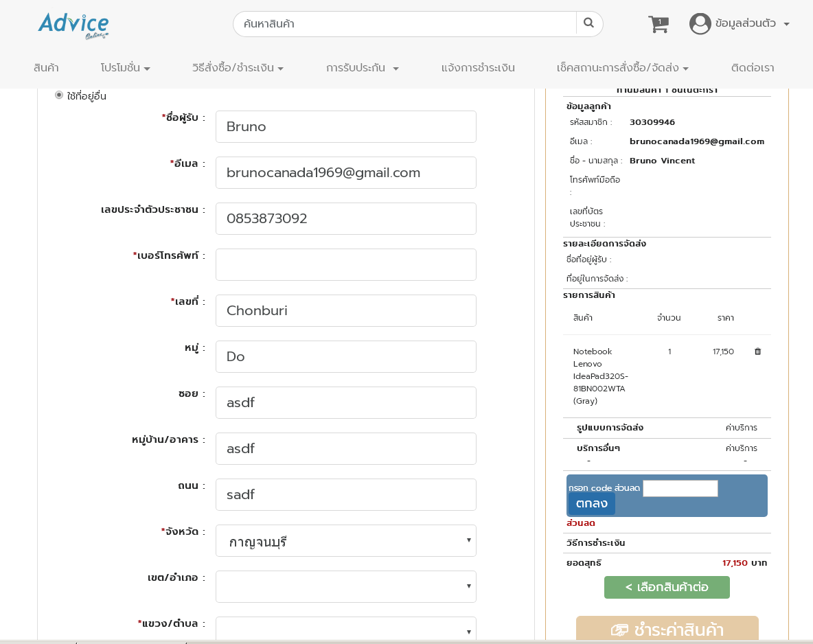The image size is (813, 644).
Task: Click the เลขประจำตัวประชาชน ID field
Action: [x=346, y=218]
